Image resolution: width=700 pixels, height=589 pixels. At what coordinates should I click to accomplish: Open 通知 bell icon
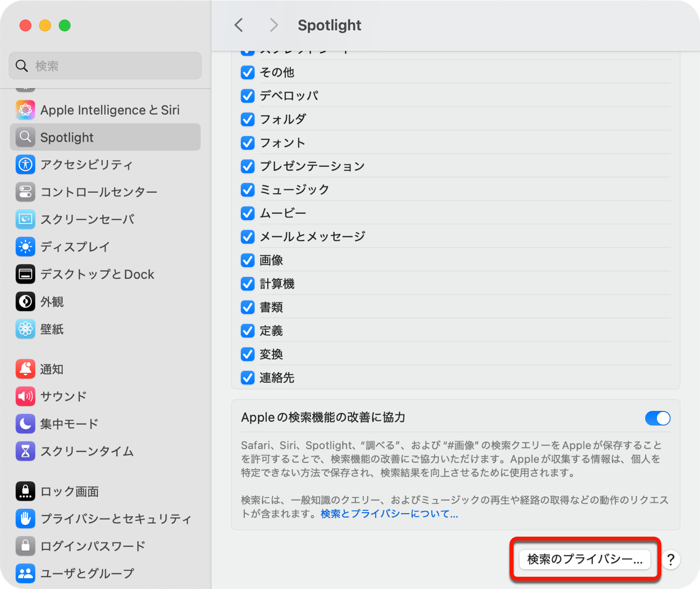25,369
